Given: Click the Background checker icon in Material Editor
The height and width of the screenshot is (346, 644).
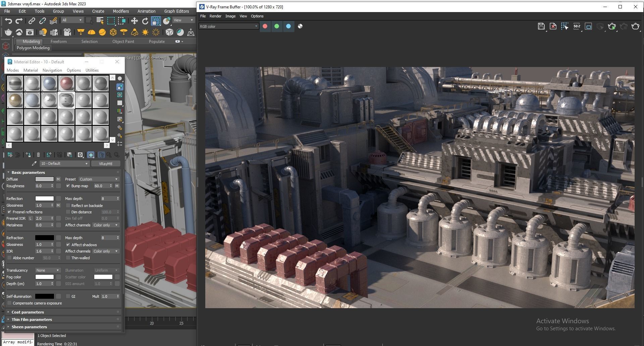Looking at the screenshot, I should [x=120, y=95].
